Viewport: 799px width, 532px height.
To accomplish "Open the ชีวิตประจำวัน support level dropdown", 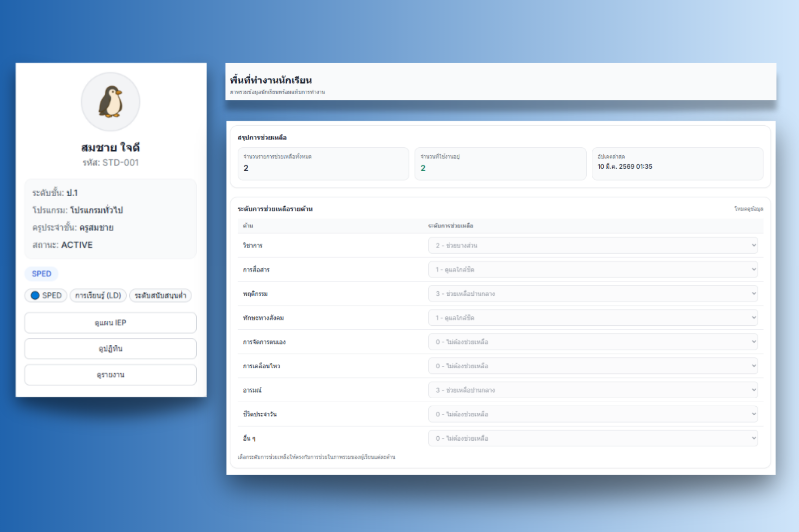I will coord(593,414).
